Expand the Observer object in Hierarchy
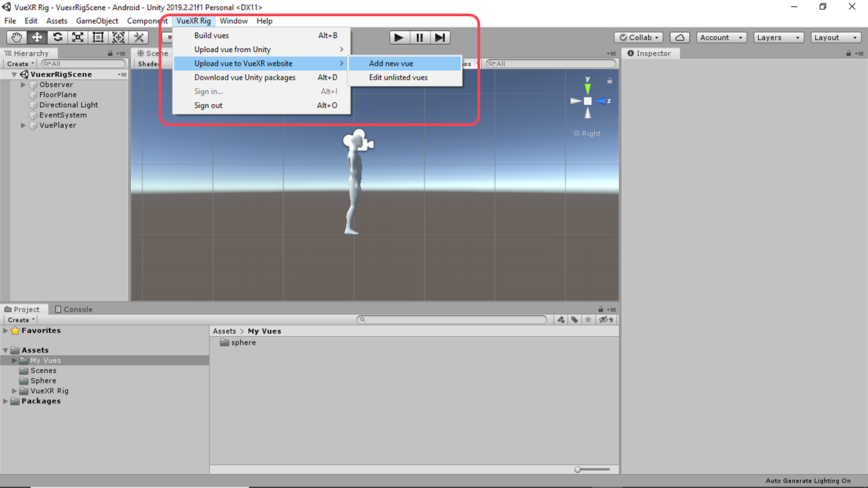 click(24, 85)
